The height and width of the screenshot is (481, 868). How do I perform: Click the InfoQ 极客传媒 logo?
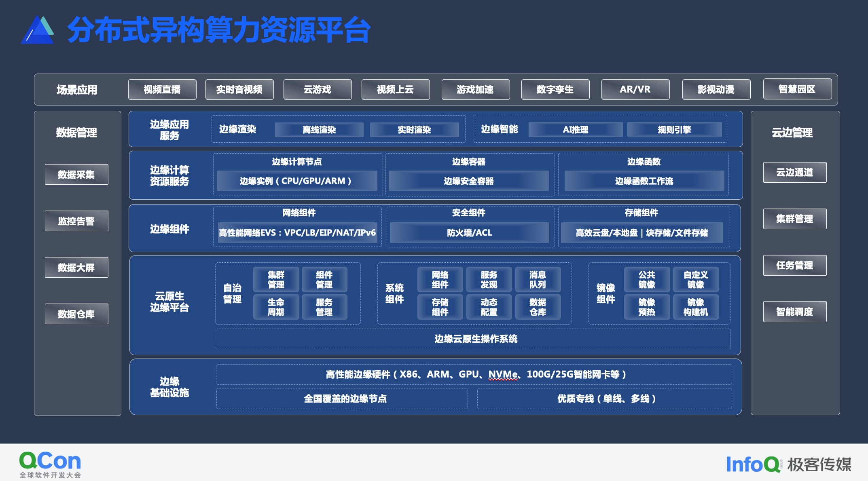pyautogui.click(x=788, y=464)
